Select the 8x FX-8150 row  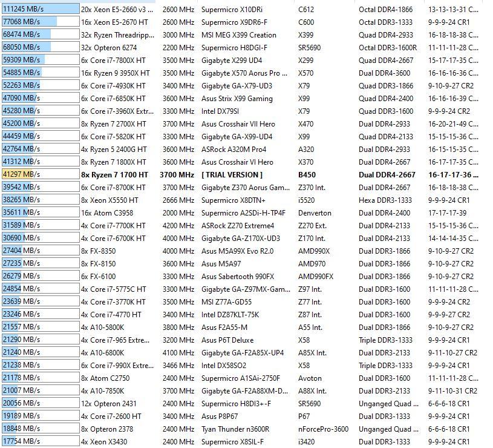coord(240,263)
